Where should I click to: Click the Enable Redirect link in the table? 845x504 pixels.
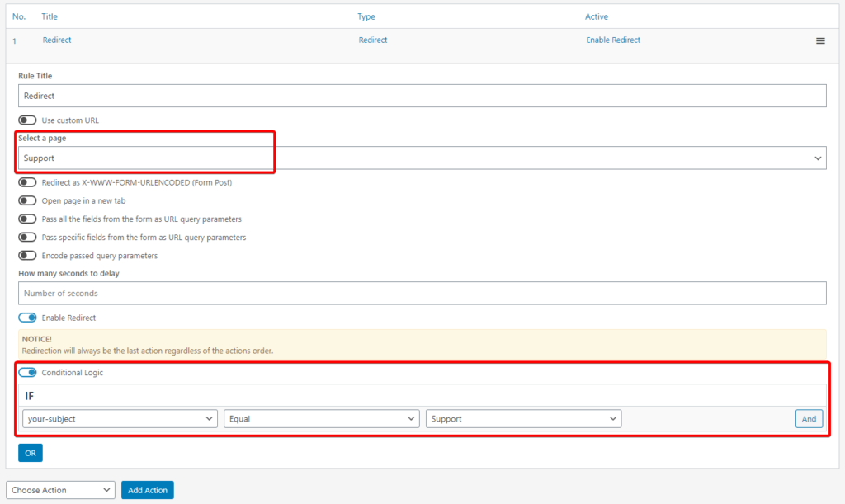[x=613, y=40]
